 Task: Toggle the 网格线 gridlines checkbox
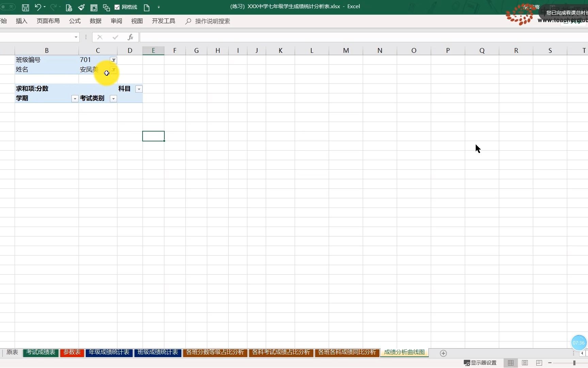pos(117,7)
